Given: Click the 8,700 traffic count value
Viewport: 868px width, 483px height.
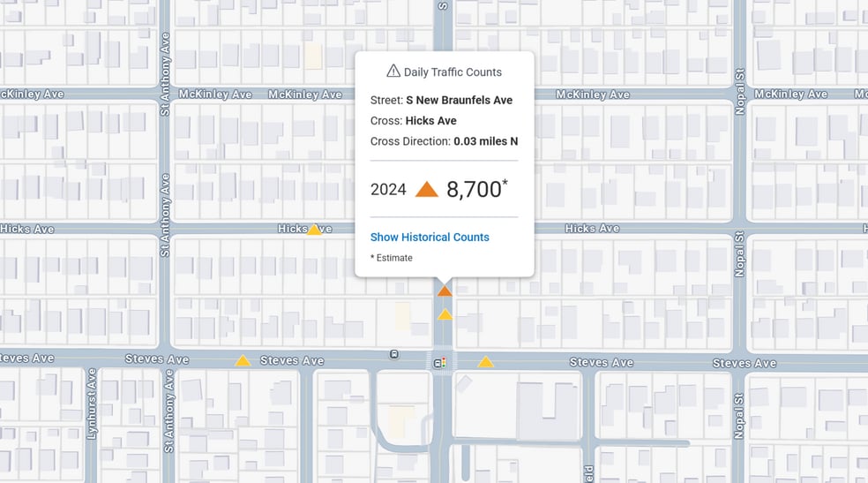Looking at the screenshot, I should (x=474, y=189).
